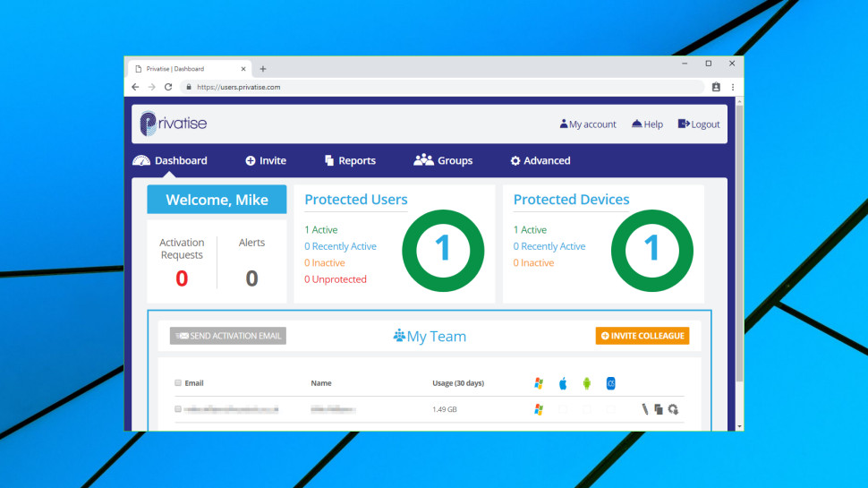Open the Advanced settings tab
The width and height of the screenshot is (868, 488).
540,160
